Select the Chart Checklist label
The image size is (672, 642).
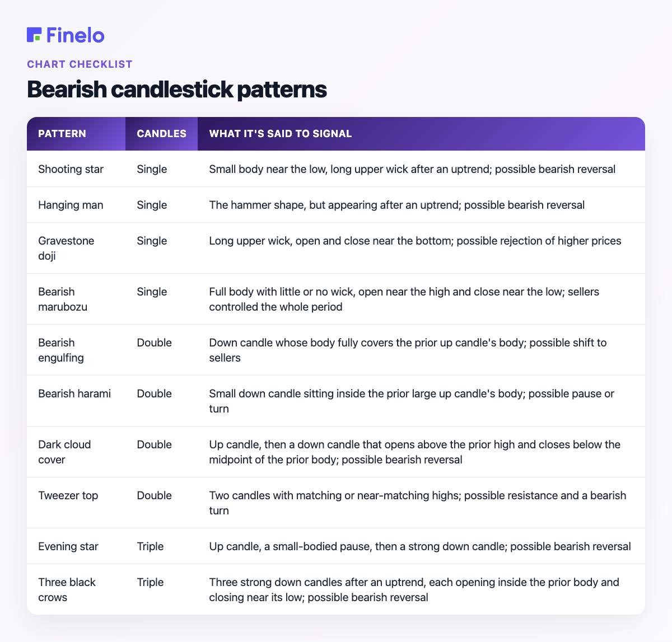point(80,64)
